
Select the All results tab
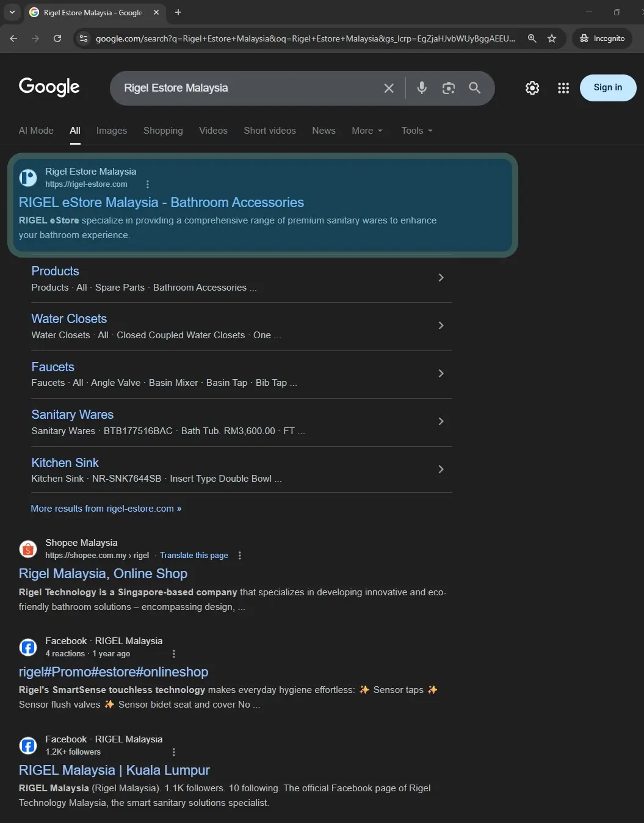click(75, 131)
